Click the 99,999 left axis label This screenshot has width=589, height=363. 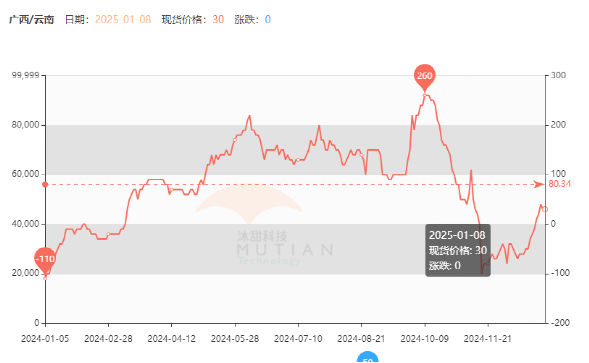click(x=26, y=76)
